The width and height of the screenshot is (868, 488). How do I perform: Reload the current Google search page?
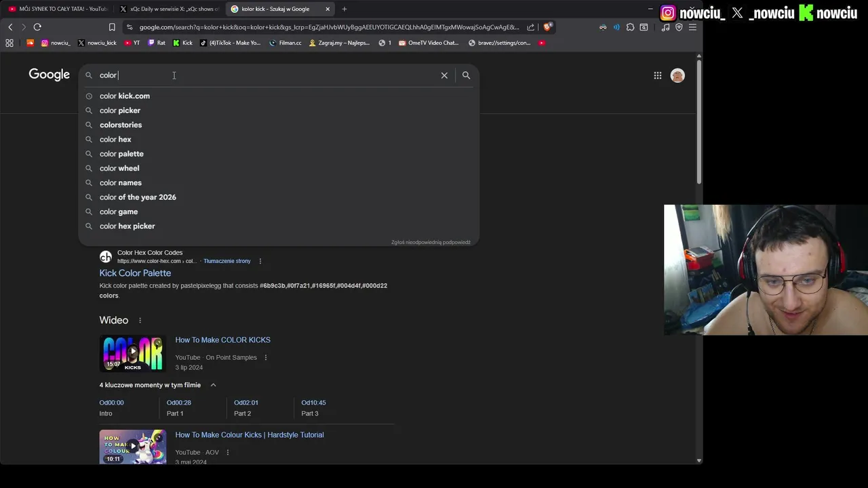pyautogui.click(x=37, y=27)
